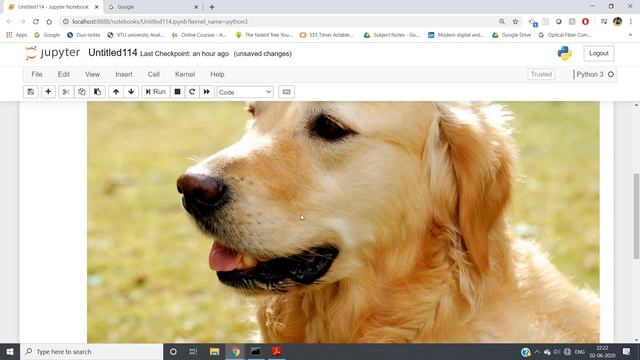
Task: Interrupt the kernel with stop icon
Action: click(x=178, y=92)
